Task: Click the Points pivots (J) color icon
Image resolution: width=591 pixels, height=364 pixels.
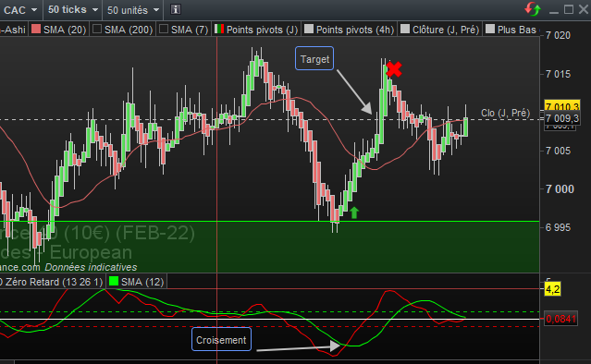Action: [x=219, y=29]
